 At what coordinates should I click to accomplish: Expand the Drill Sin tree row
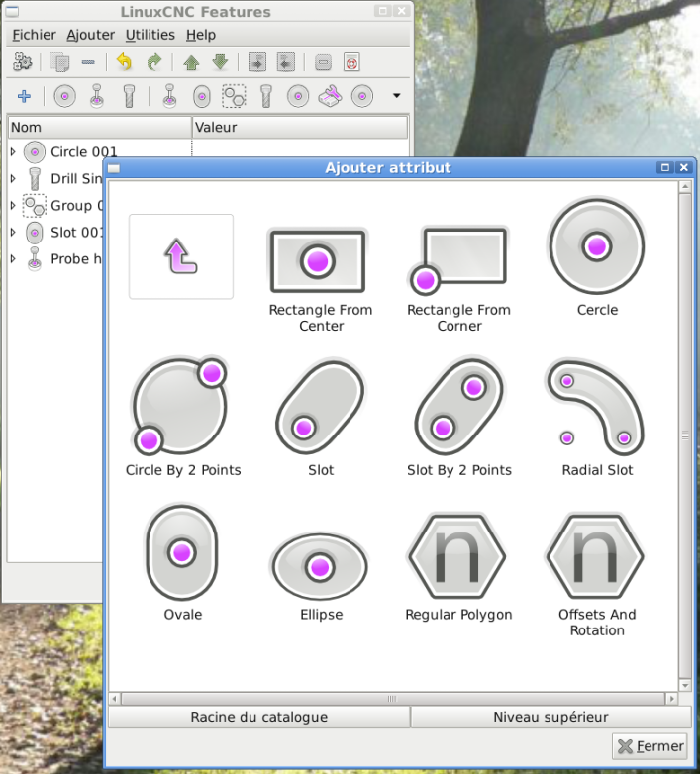click(x=13, y=179)
